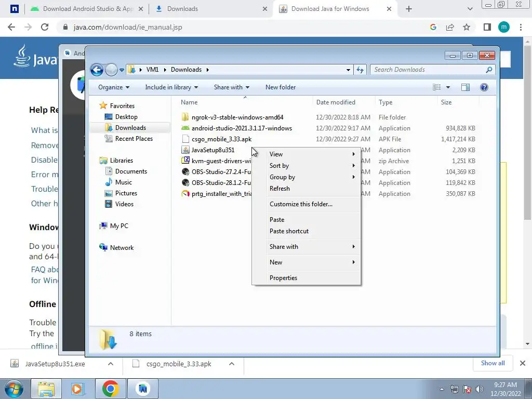This screenshot has width=532, height=399.
Task: Expand csgo_mobile_3.33.apk download options chevron
Action: click(232, 364)
